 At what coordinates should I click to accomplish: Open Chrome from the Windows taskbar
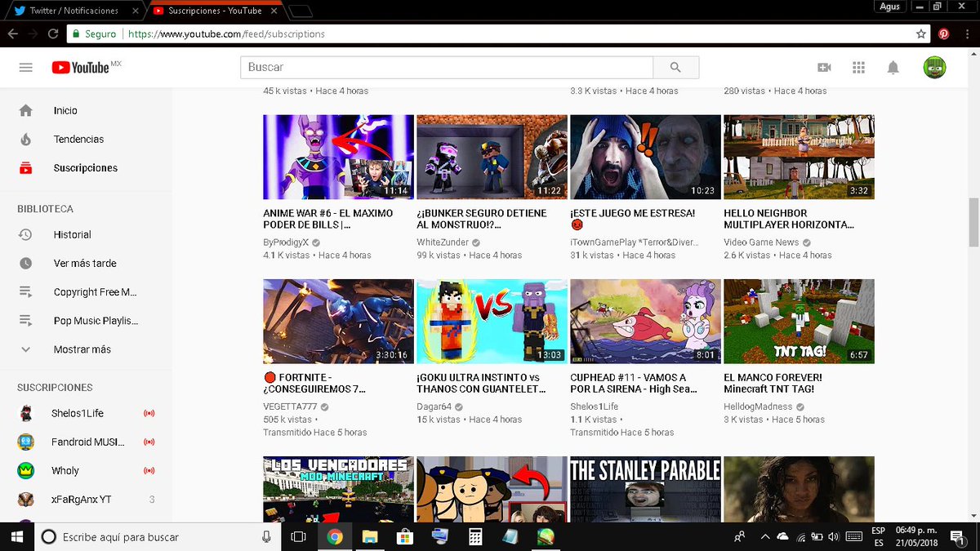coord(335,536)
